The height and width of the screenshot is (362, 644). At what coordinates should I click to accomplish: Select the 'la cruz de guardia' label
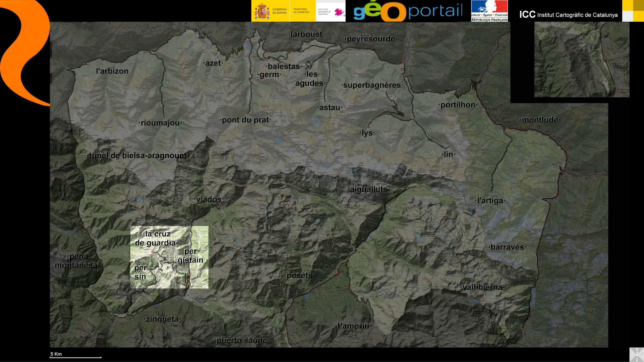pos(156,238)
